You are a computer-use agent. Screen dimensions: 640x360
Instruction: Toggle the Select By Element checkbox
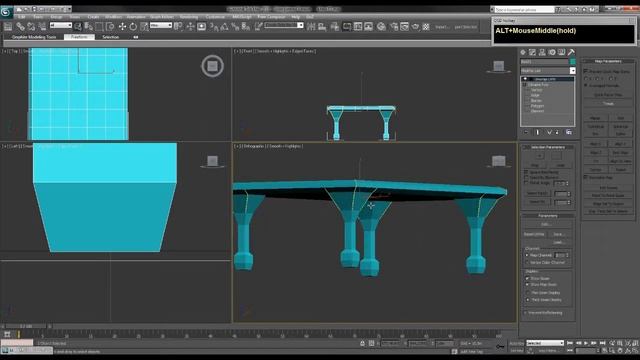click(527, 178)
